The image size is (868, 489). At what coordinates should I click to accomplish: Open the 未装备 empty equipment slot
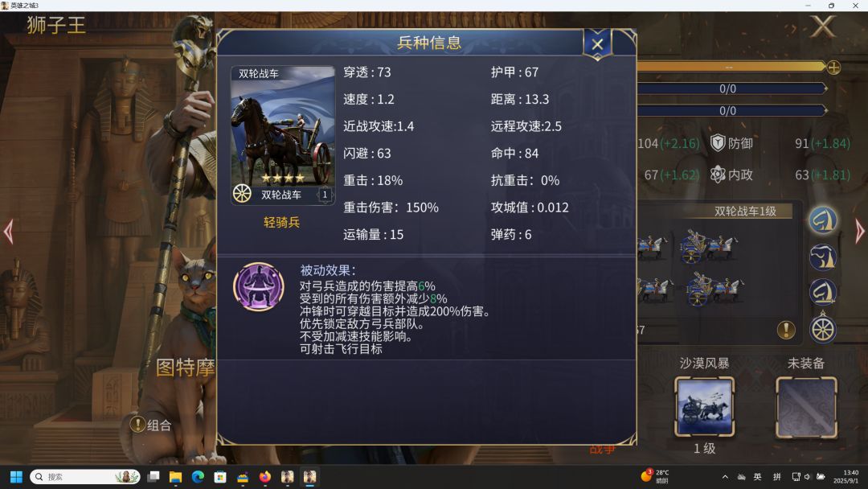(807, 407)
